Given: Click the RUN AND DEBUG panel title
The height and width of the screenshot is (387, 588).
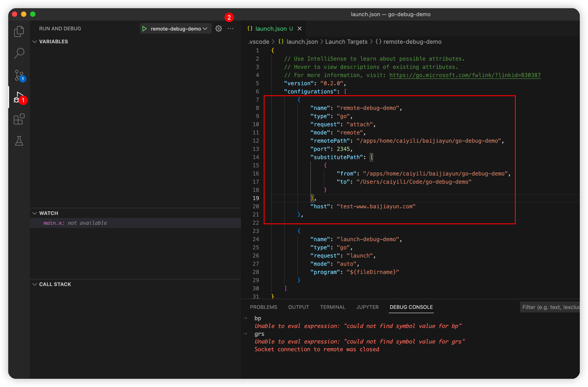Looking at the screenshot, I should coord(60,29).
